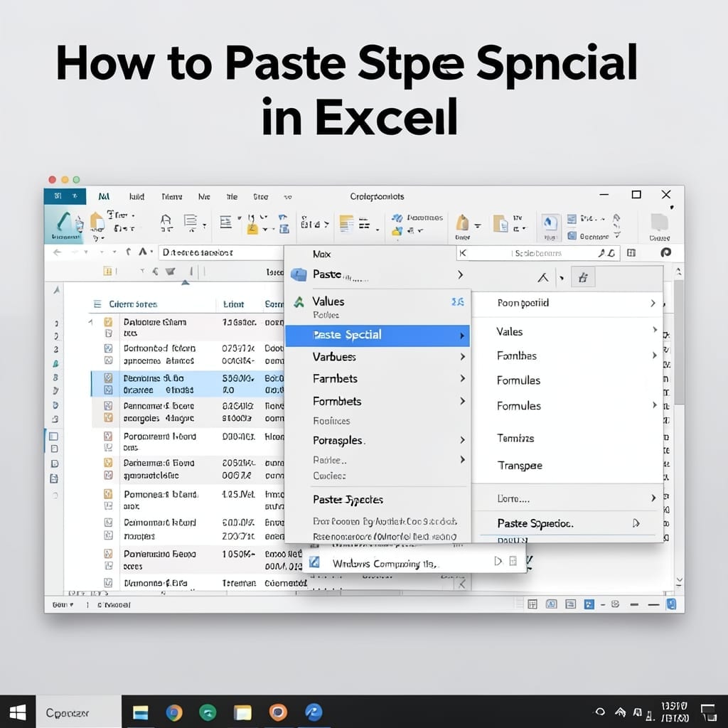Expand the Formbtets submenu arrow
Viewport: 728px width, 728px height.
(x=462, y=401)
